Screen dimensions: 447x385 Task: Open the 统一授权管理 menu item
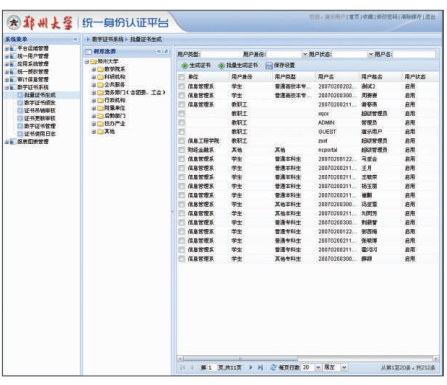pyautogui.click(x=33, y=72)
